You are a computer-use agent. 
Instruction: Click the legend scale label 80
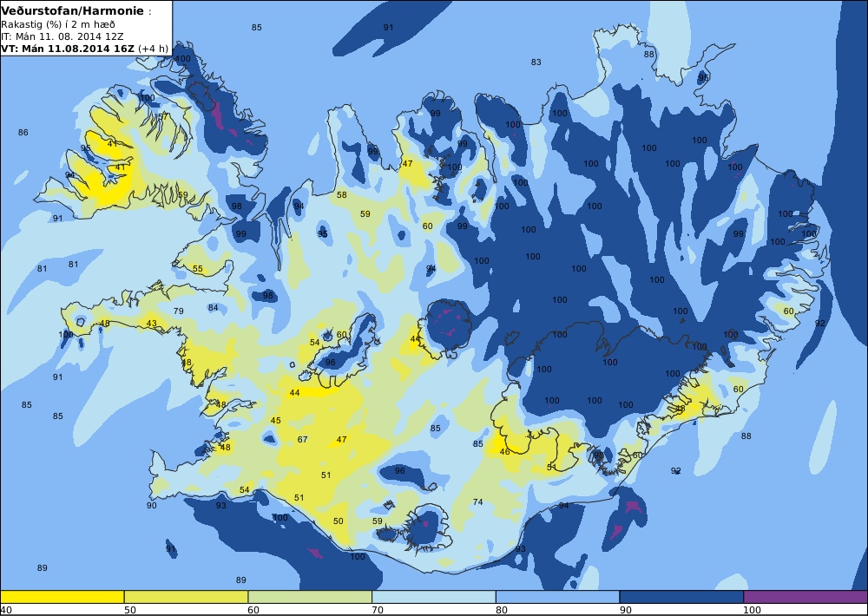coord(501,610)
